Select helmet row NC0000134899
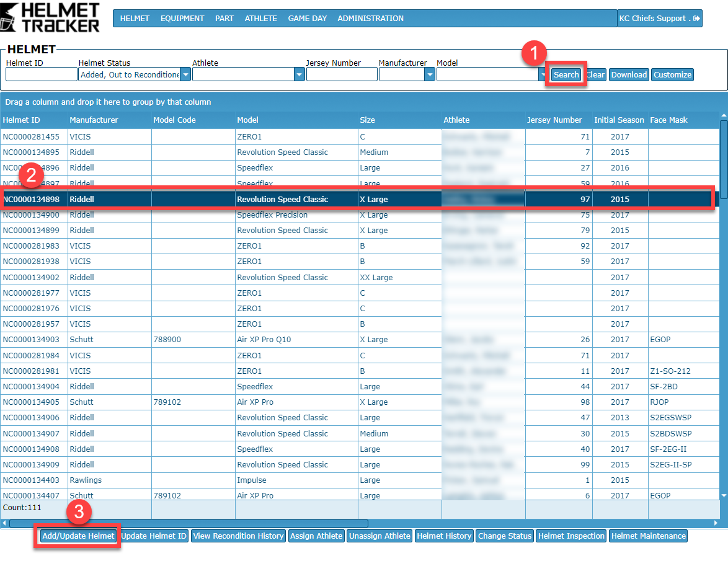 point(360,230)
